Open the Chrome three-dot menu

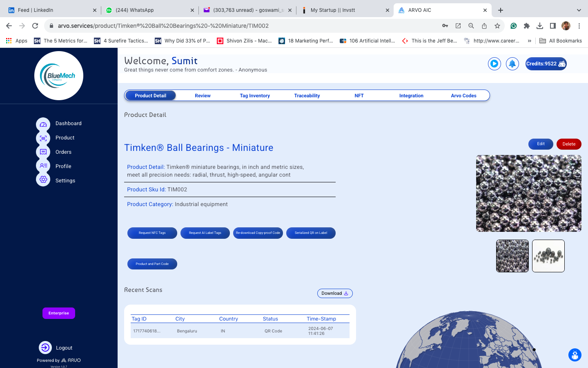(x=579, y=26)
